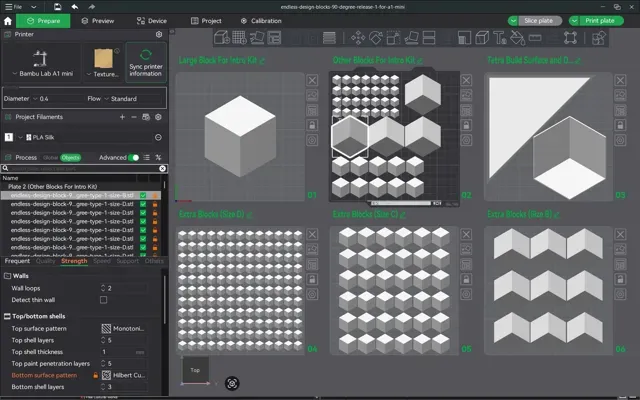This screenshot has width=640, height=400.
Task: Click the Auto orient toolbar icon
Action: pyautogui.click(x=257, y=38)
